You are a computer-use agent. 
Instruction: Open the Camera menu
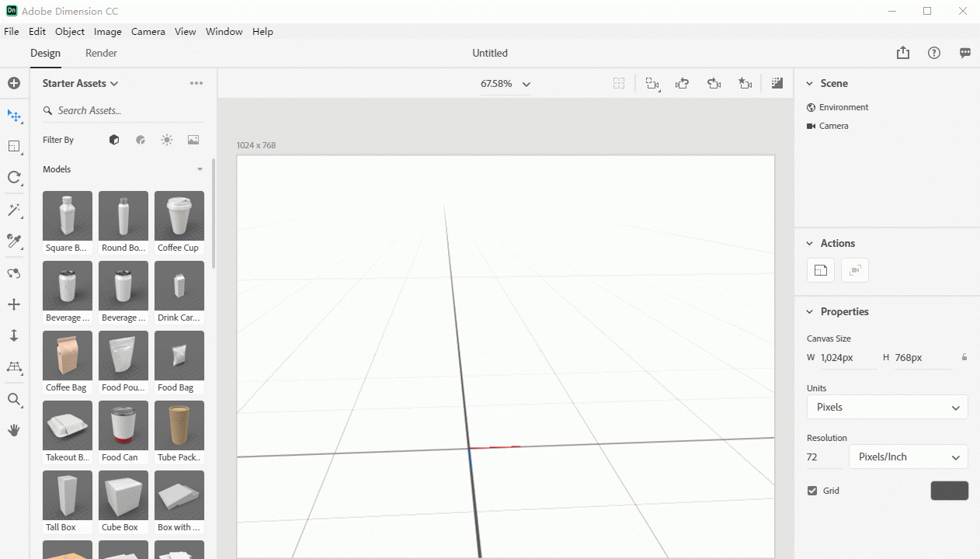(x=148, y=32)
